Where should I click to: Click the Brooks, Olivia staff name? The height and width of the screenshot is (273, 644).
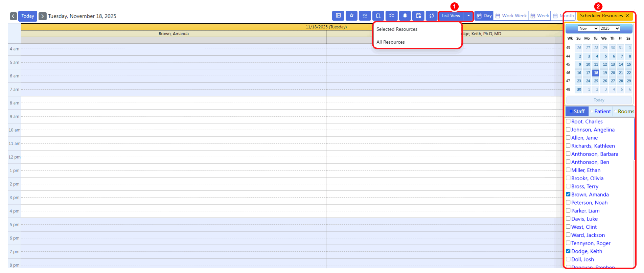click(x=587, y=178)
